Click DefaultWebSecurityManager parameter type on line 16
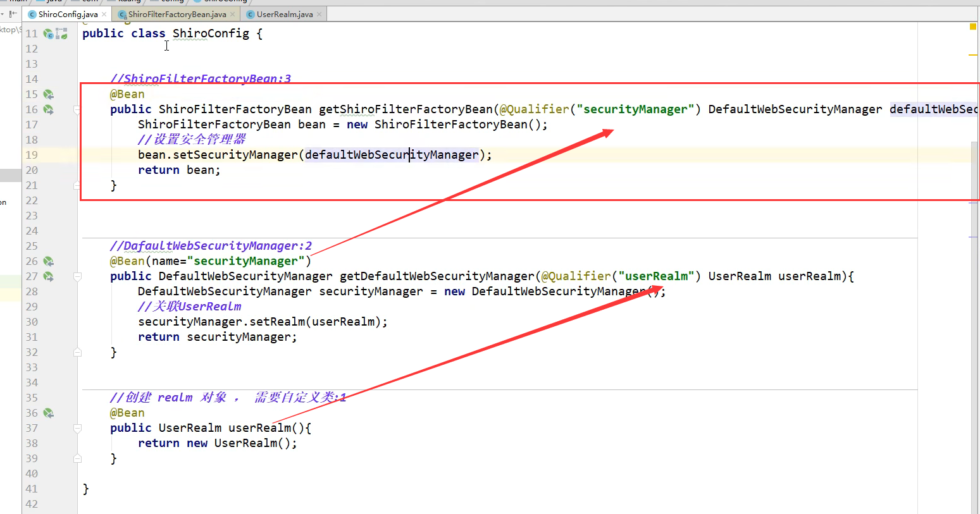 (795, 109)
